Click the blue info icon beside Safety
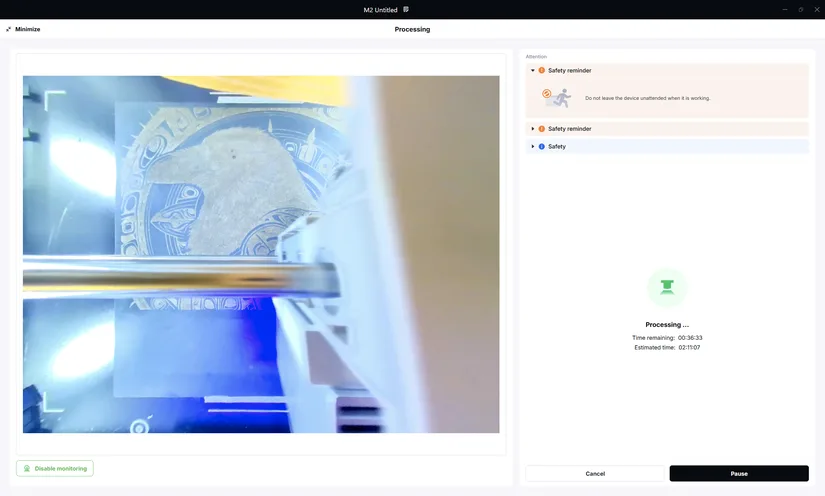Viewport: 825px width, 496px height. click(541, 147)
